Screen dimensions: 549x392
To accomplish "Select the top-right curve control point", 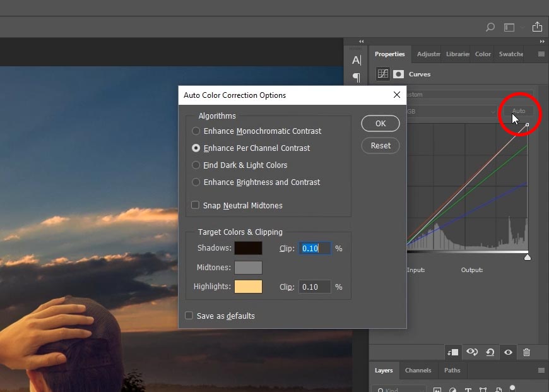I will pos(528,125).
